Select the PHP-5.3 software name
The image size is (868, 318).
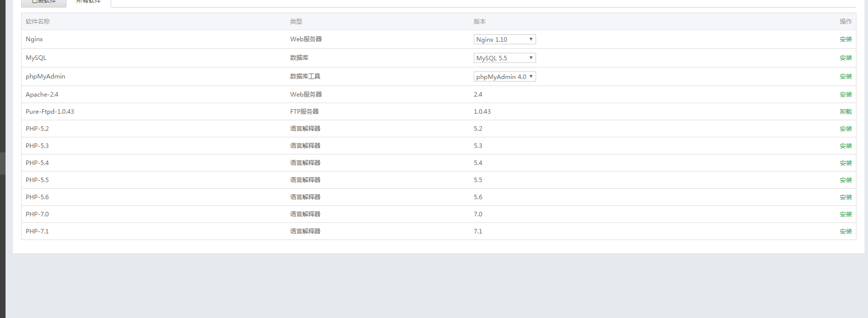pyautogui.click(x=37, y=146)
